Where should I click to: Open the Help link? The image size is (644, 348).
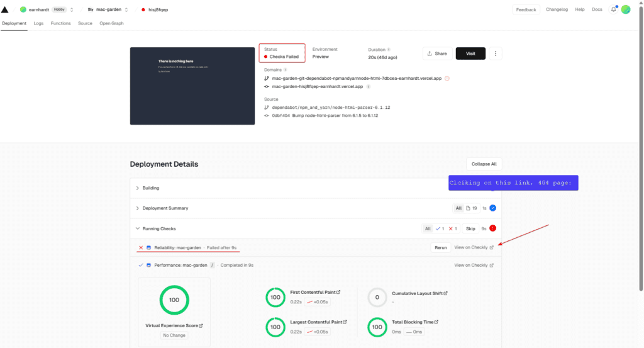(x=579, y=9)
